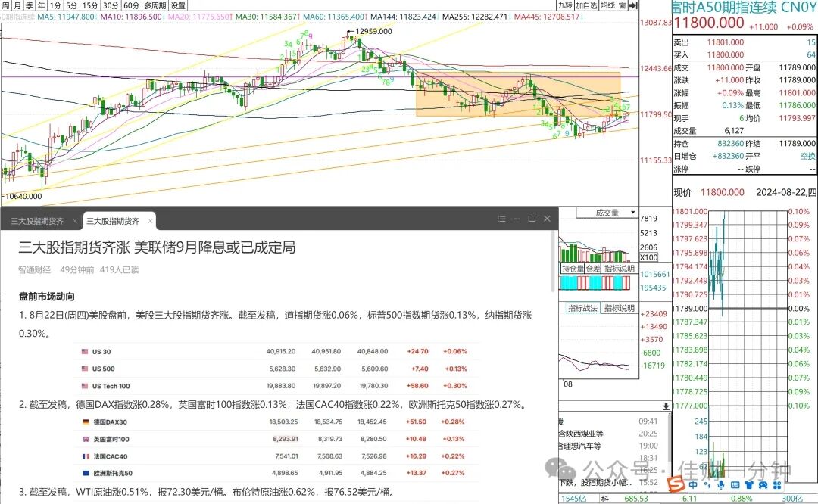Click the MA20: 11775.650 indicator label

pos(198,17)
